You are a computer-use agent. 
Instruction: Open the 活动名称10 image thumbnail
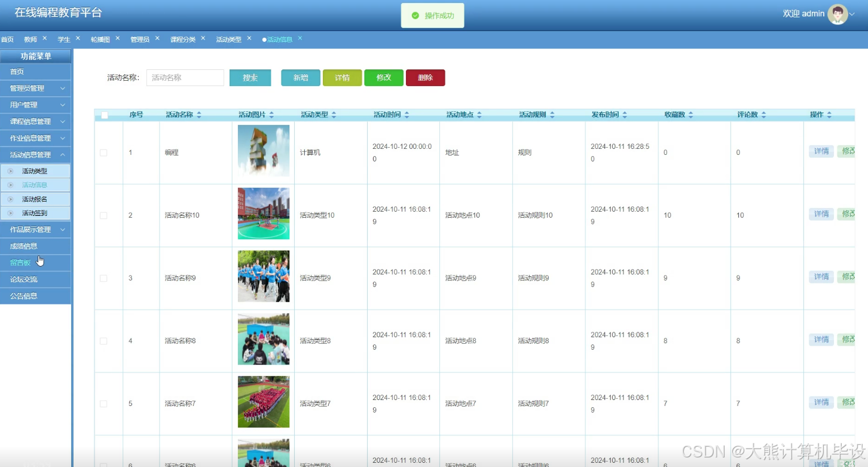point(264,213)
